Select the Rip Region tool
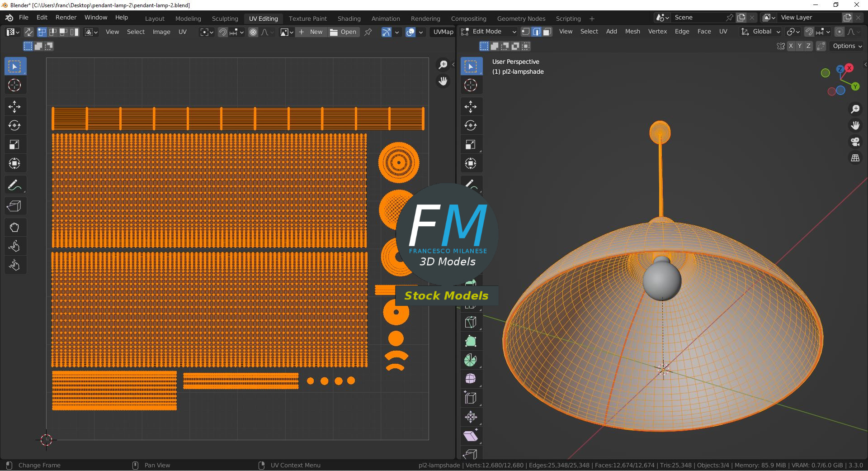Screen dimensions: 868x471 pyautogui.click(x=14, y=206)
